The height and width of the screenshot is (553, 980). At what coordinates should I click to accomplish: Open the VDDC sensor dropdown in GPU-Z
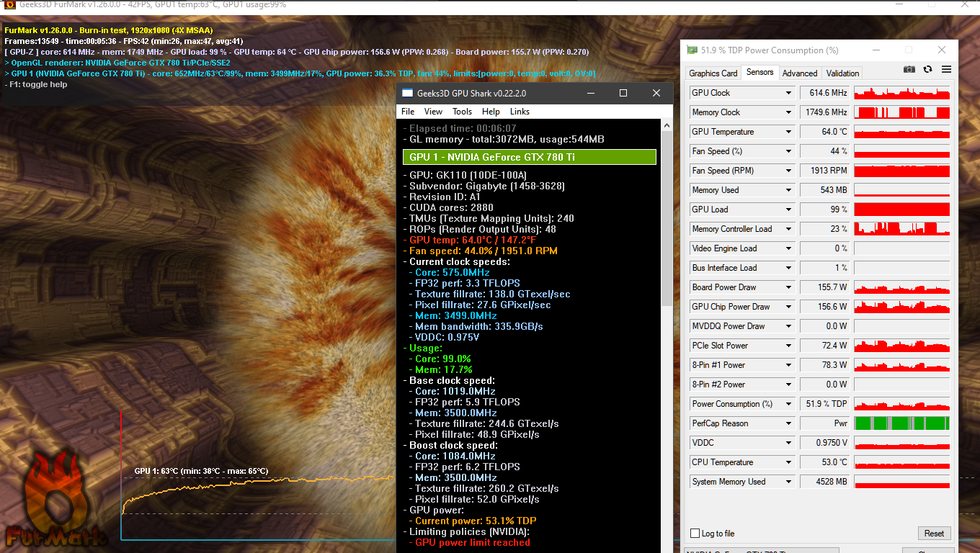[788, 443]
